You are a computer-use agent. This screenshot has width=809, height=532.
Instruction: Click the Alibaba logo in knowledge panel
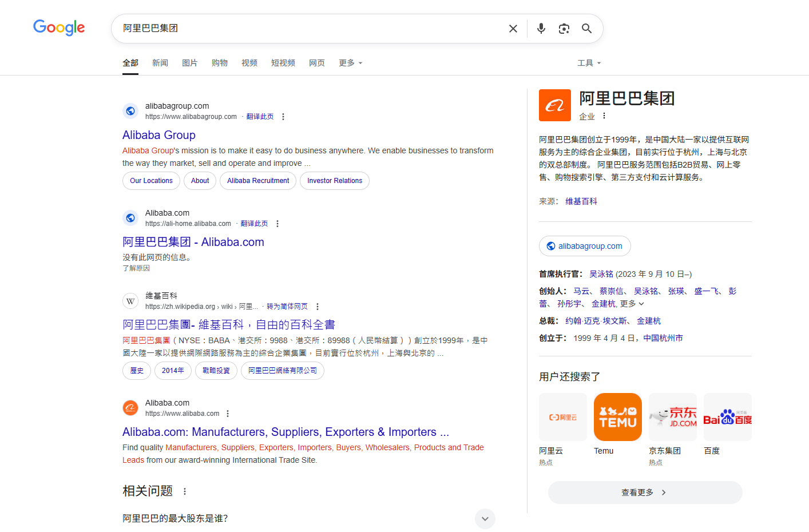point(554,105)
